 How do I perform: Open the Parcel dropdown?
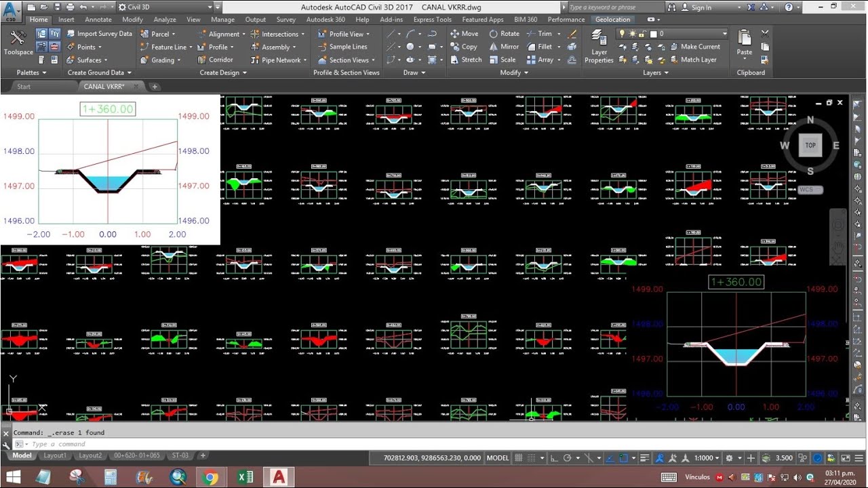pyautogui.click(x=157, y=33)
